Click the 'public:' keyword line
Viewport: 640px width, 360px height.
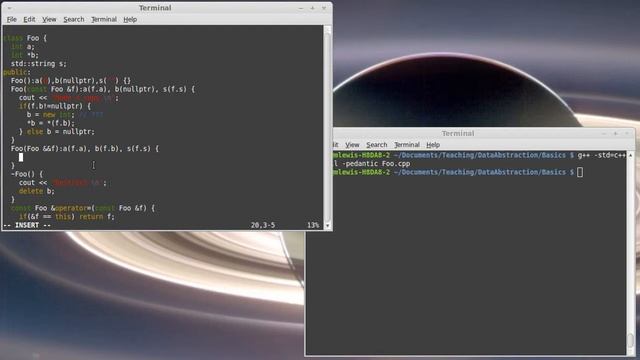click(x=17, y=72)
